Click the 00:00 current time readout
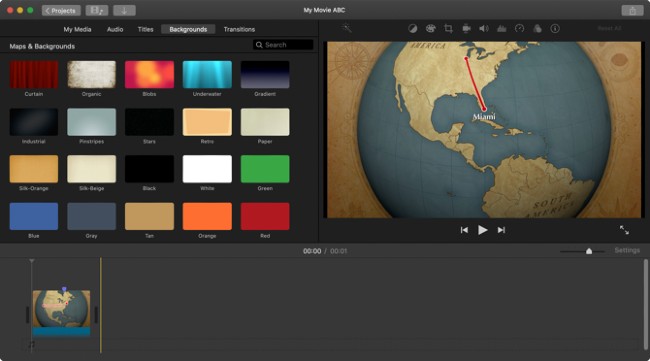This screenshot has height=361, width=650. [x=312, y=251]
